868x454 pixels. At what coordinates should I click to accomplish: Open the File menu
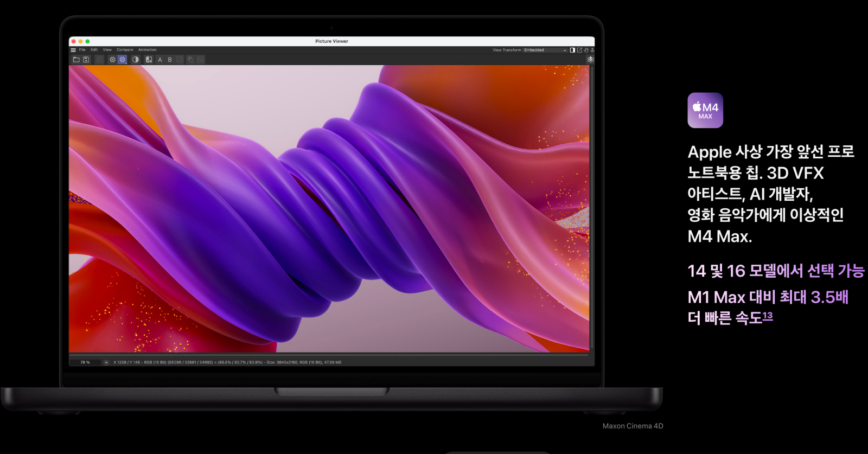(x=82, y=50)
